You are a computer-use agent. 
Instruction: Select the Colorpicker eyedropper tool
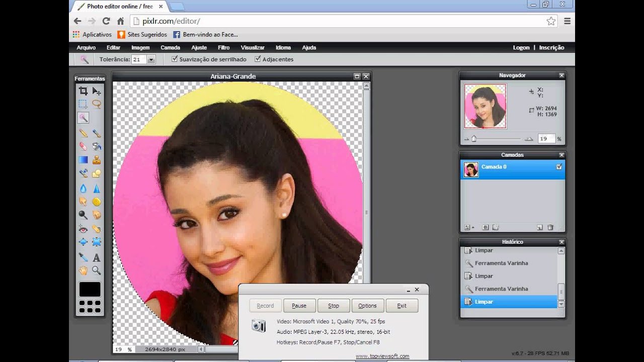click(83, 257)
